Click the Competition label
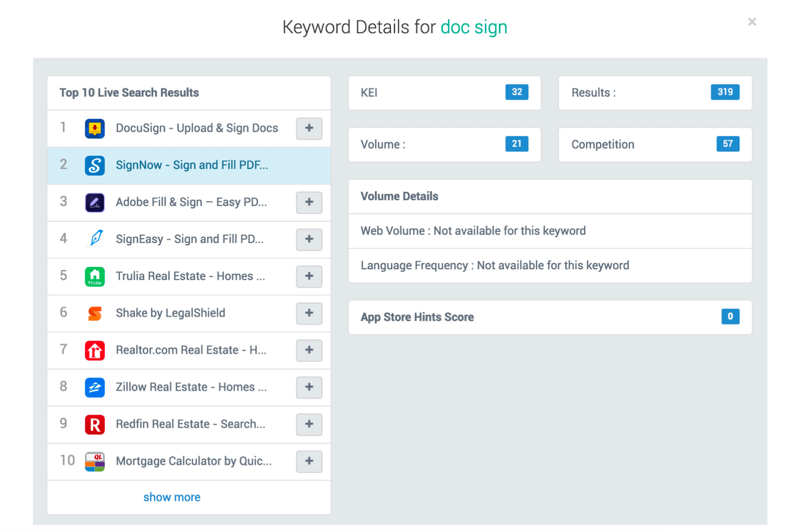The width and height of the screenshot is (800, 532). (x=603, y=145)
